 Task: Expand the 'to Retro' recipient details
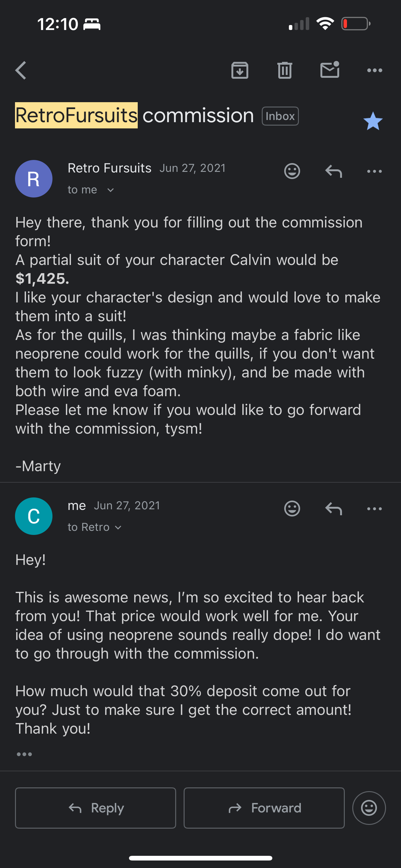[95, 527]
